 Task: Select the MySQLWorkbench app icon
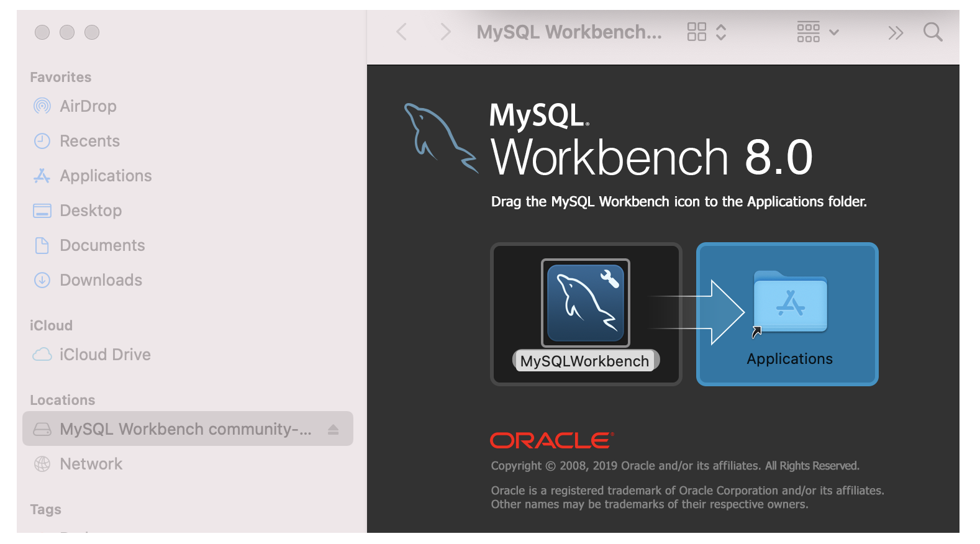[586, 303]
